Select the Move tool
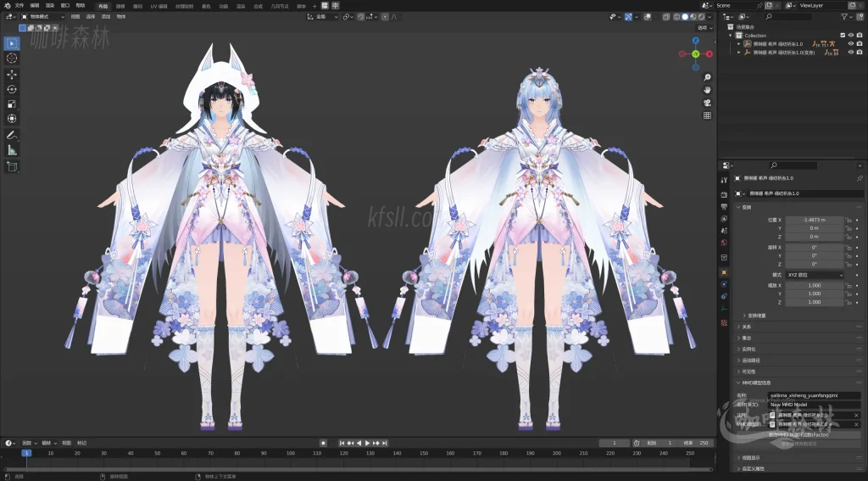Image resolution: width=868 pixels, height=481 pixels. [x=12, y=75]
